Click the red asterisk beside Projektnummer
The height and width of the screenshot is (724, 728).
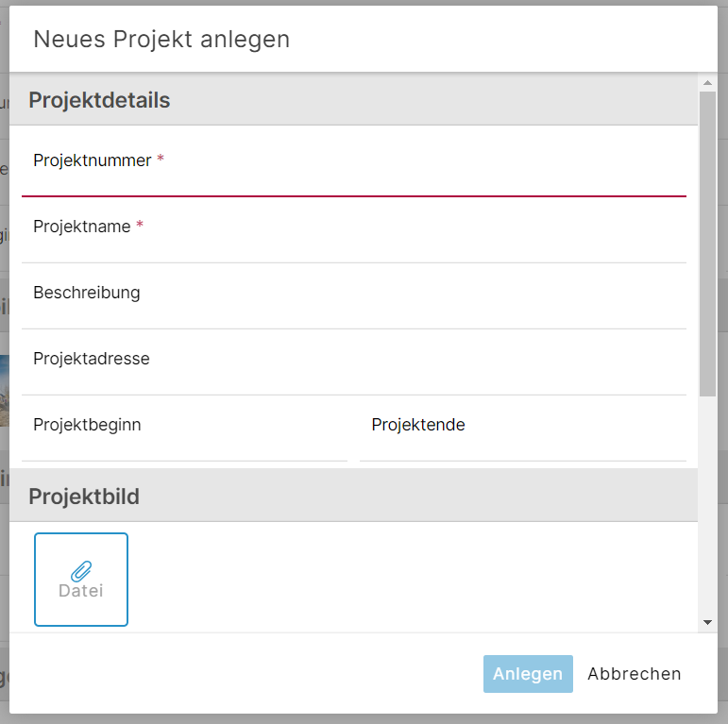coord(161,159)
